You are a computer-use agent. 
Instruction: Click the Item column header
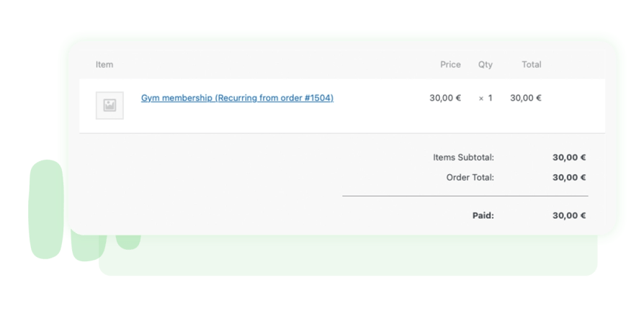click(x=104, y=65)
